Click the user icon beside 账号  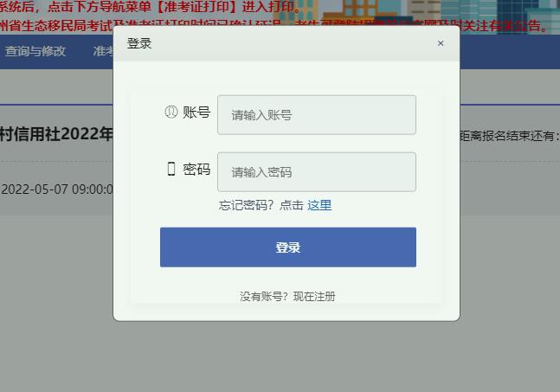coord(171,112)
